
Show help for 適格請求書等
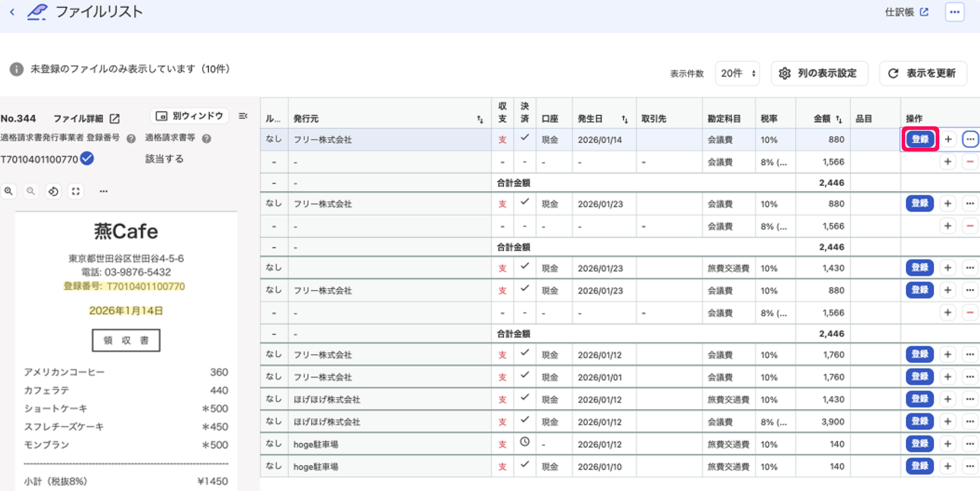(x=206, y=139)
